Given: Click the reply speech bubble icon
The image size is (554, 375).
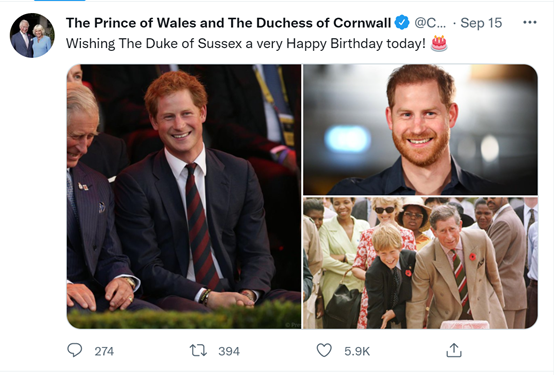Looking at the screenshot, I should 75,350.
